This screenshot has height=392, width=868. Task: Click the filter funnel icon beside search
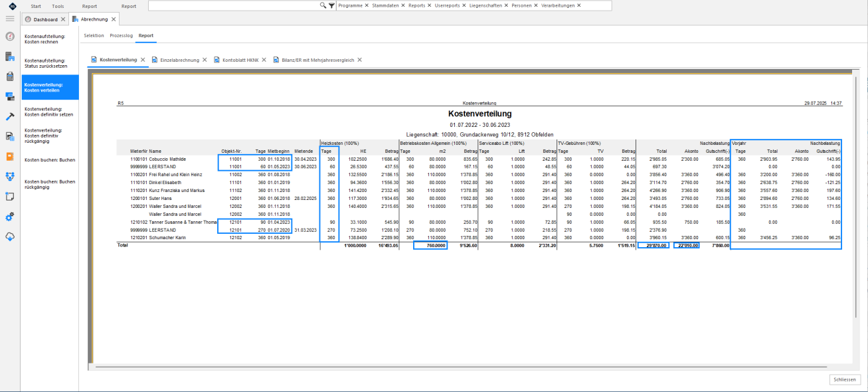tap(331, 5)
